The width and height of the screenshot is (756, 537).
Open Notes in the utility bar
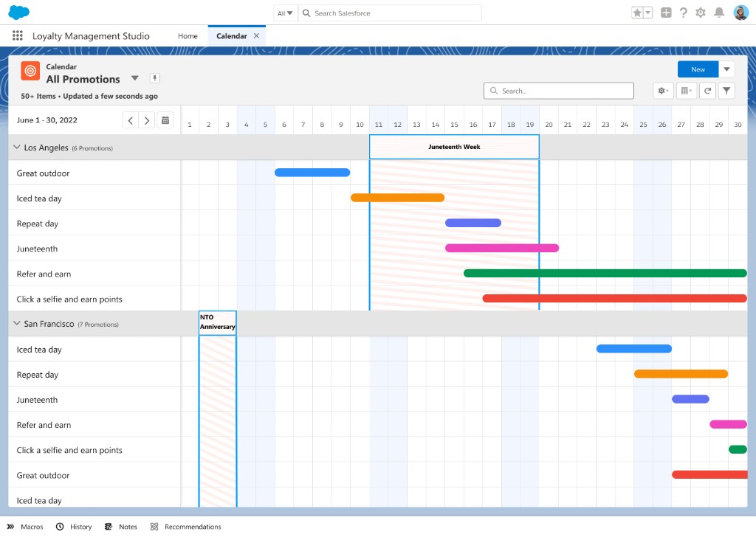(x=121, y=527)
